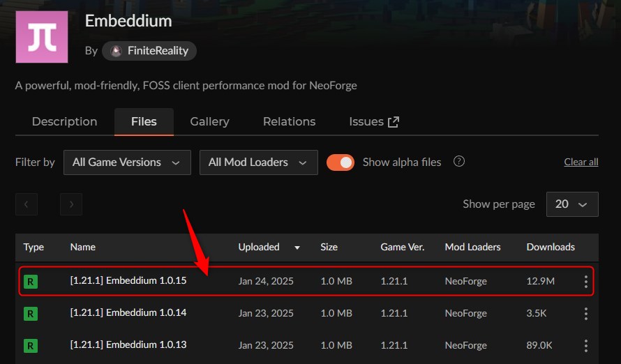621x364 pixels.
Task: Click the Clear all filters link
Action: click(x=581, y=162)
